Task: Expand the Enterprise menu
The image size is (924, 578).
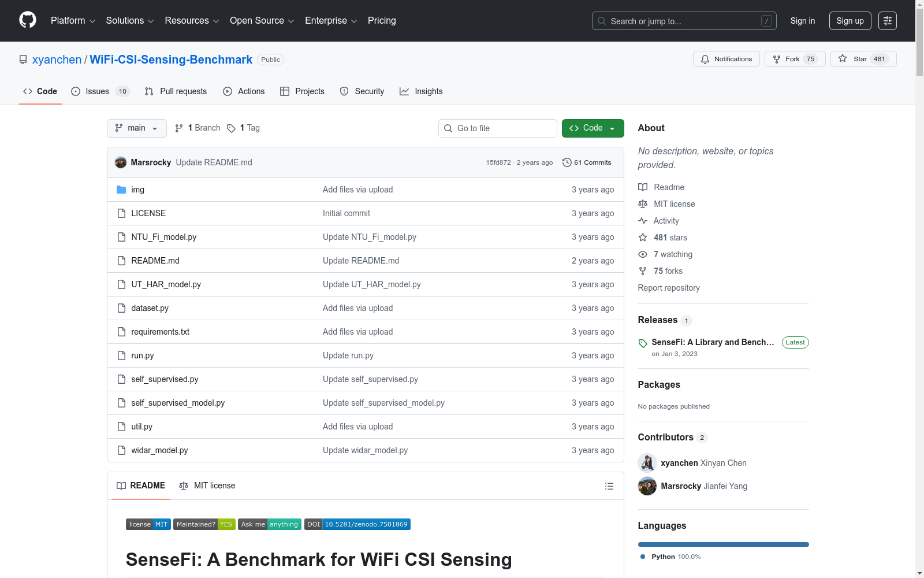Action: [x=331, y=21]
